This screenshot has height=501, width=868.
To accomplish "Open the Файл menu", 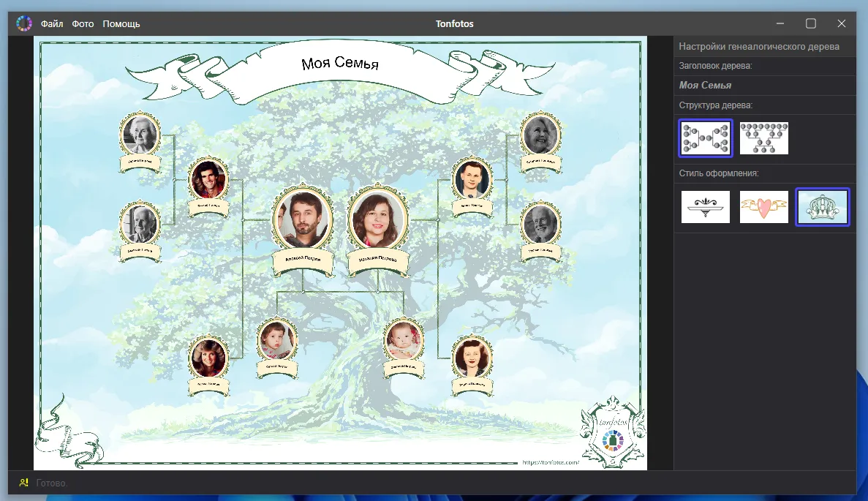I will (52, 23).
